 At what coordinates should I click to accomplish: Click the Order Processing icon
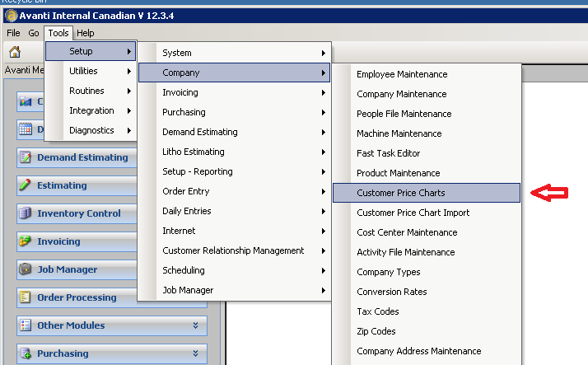point(26,297)
